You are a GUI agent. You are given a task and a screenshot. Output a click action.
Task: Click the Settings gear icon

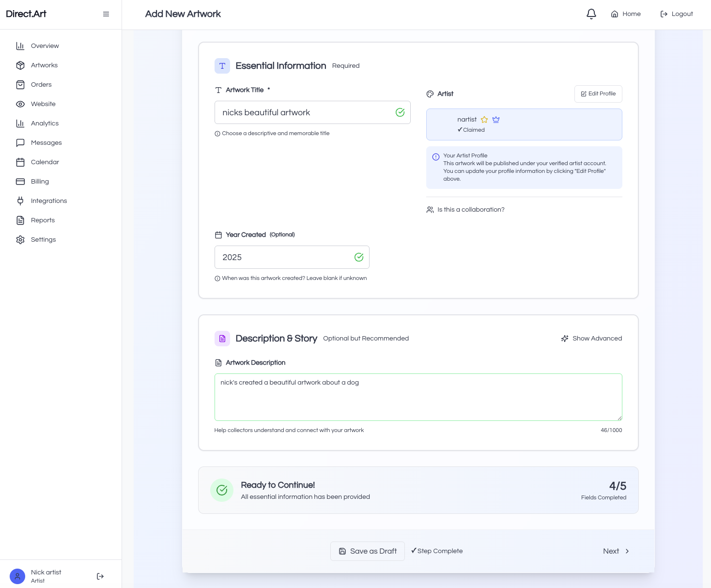20,239
